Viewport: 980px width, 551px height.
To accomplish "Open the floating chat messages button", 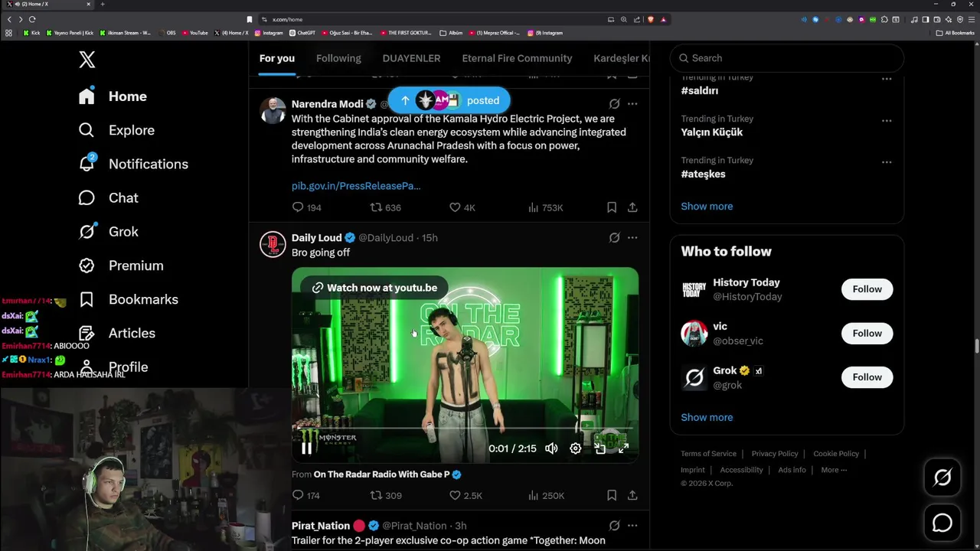I will click(942, 523).
